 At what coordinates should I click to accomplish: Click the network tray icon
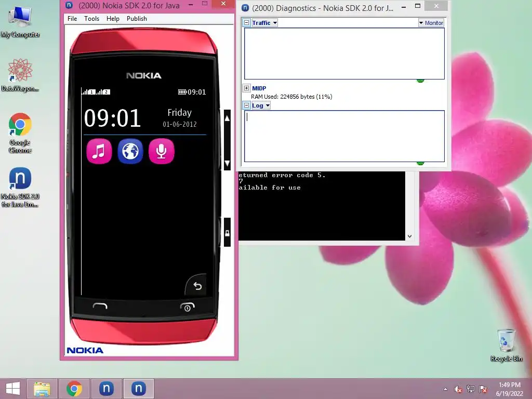(471, 389)
